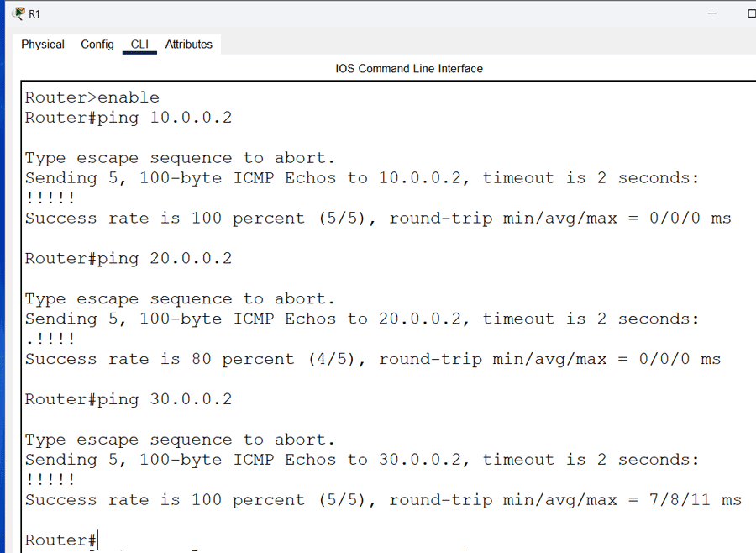This screenshot has width=756, height=553.
Task: Select the CLI tab
Action: (139, 45)
